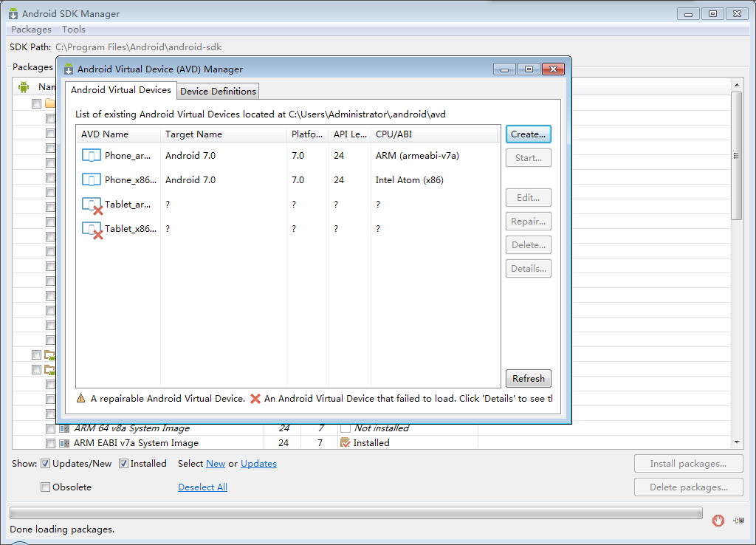This screenshot has width=756, height=545.
Task: Toggle the Updates/New checkbox
Action: coord(45,464)
